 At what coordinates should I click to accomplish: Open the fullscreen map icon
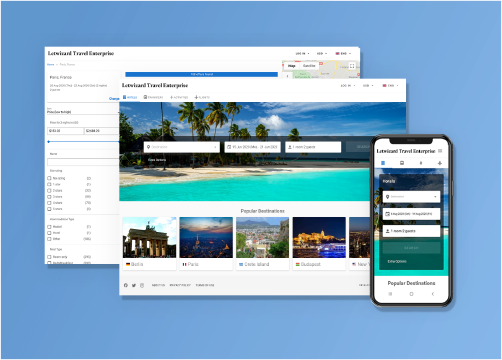tap(352, 66)
